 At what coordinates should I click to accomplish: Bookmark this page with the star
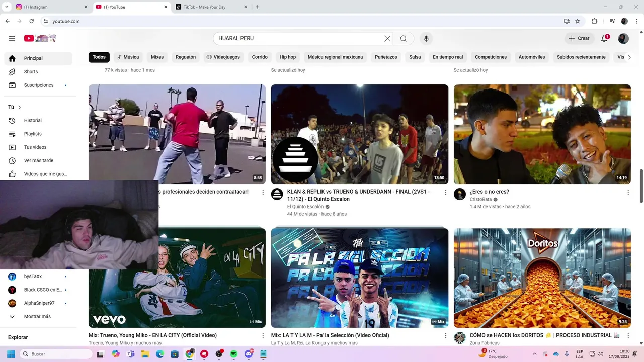[x=578, y=21]
